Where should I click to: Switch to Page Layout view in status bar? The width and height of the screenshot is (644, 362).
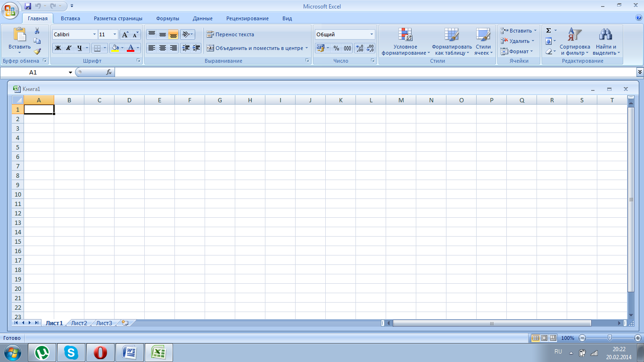pyautogui.click(x=544, y=338)
